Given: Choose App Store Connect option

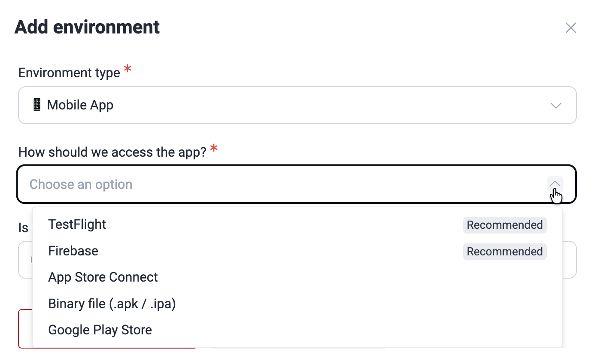Looking at the screenshot, I should [x=103, y=277].
